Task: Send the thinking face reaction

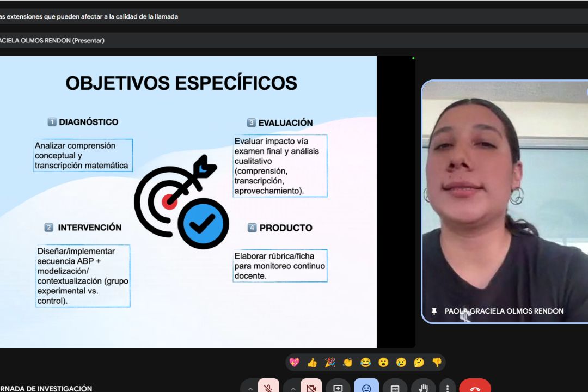Action: point(419,363)
